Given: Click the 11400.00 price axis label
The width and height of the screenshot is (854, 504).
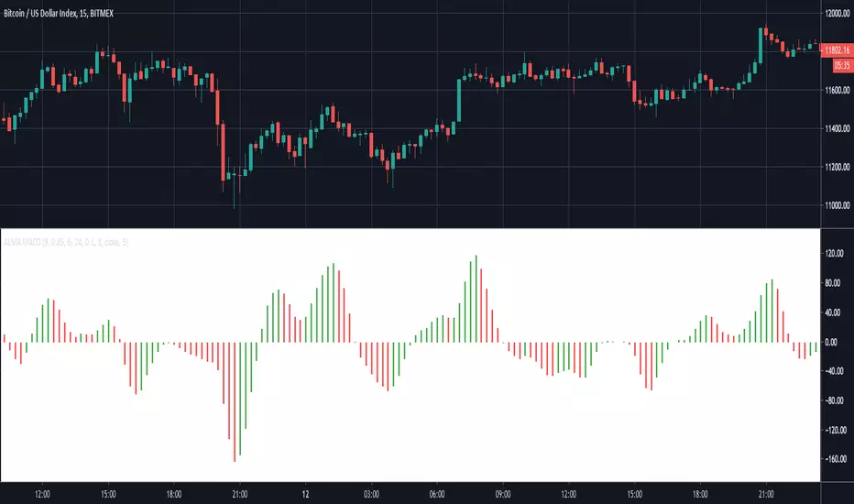Looking at the screenshot, I should [838, 128].
